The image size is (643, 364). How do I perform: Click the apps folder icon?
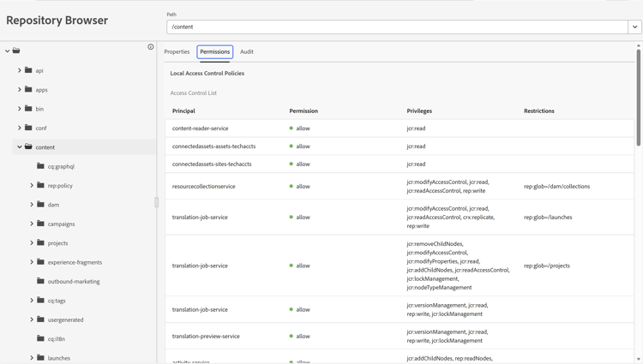[x=28, y=90]
